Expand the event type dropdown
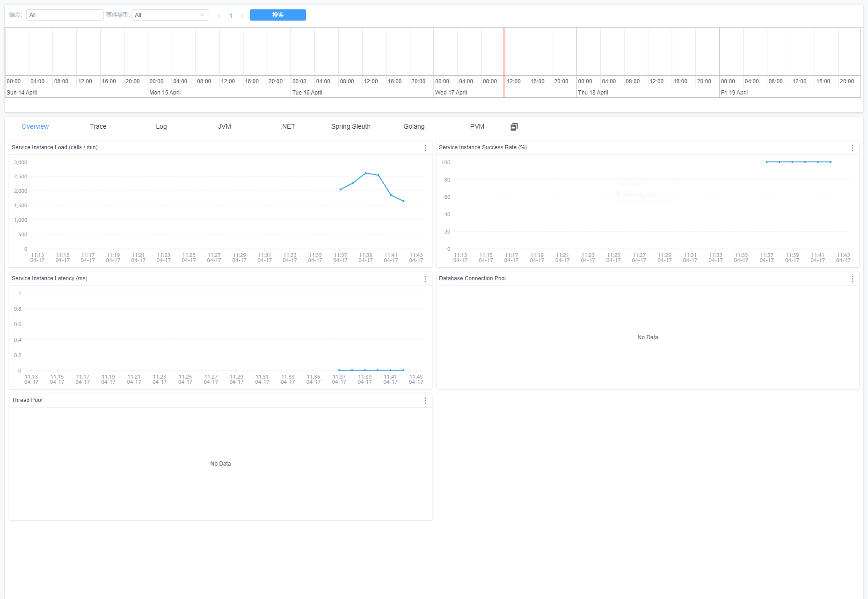 [x=170, y=15]
